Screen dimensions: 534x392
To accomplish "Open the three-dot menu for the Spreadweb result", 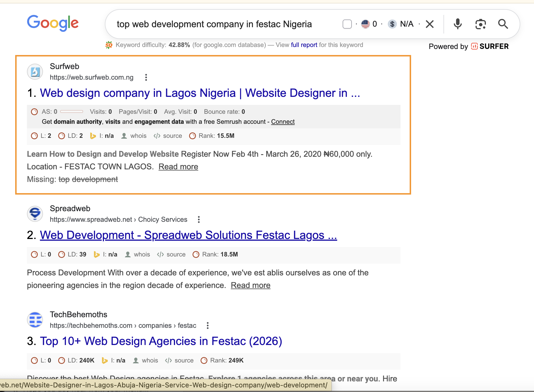I will 199,219.
